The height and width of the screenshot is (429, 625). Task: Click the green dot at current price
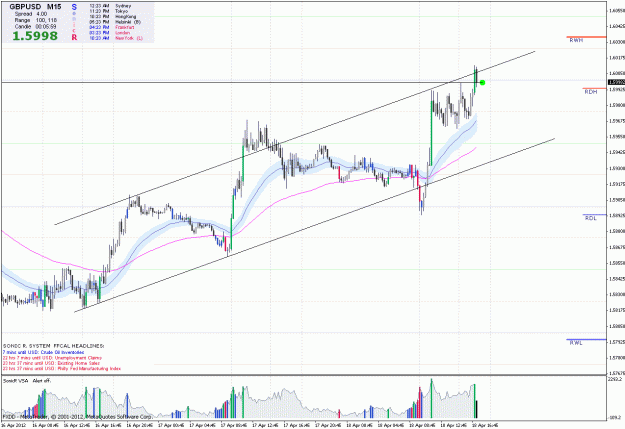pos(482,83)
